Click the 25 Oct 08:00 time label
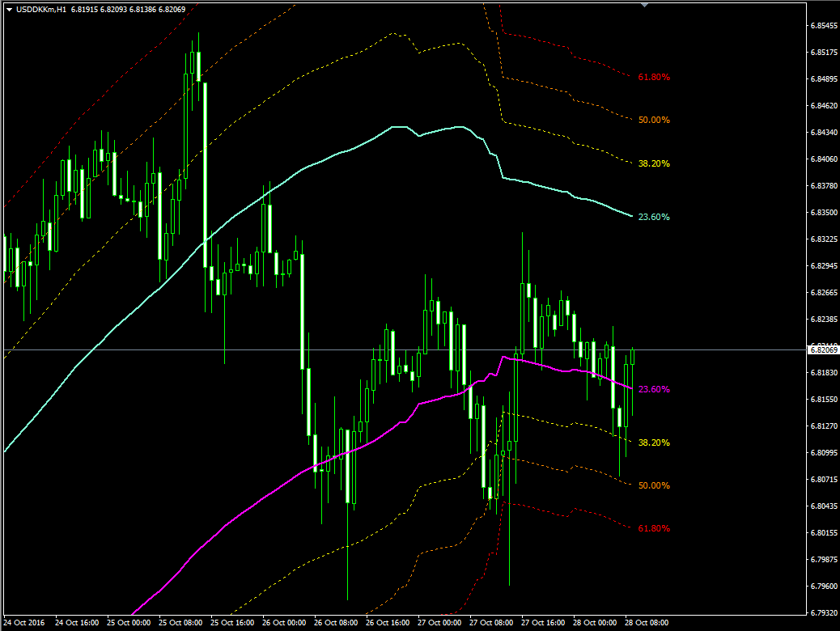 pyautogui.click(x=180, y=622)
